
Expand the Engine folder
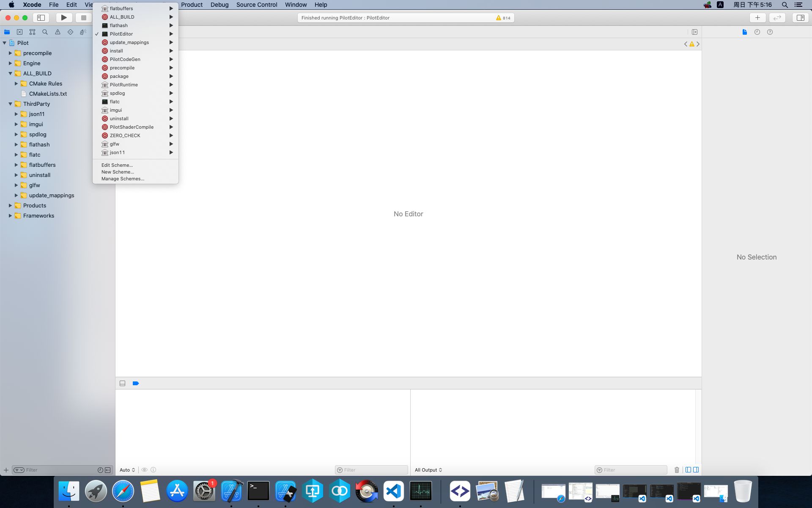(x=11, y=63)
